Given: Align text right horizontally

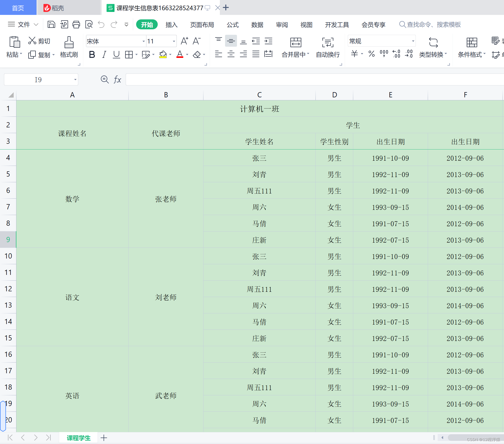Looking at the screenshot, I should click(243, 54).
